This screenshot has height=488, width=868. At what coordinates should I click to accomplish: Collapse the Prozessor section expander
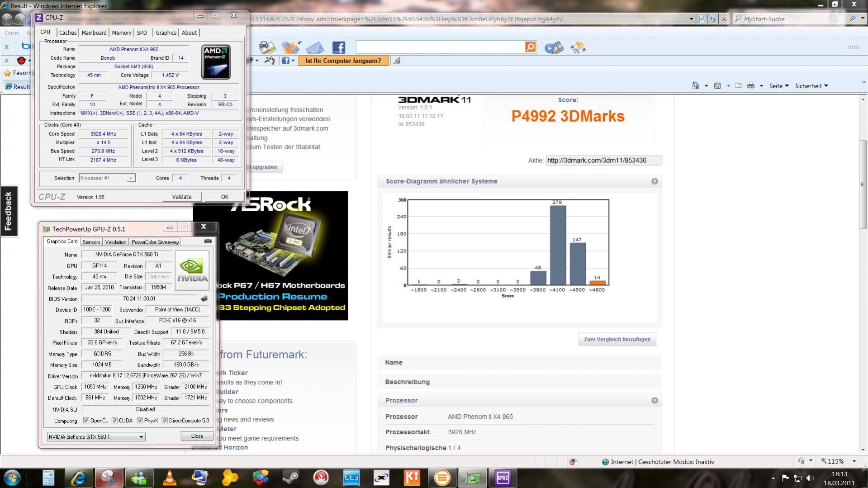coord(655,400)
